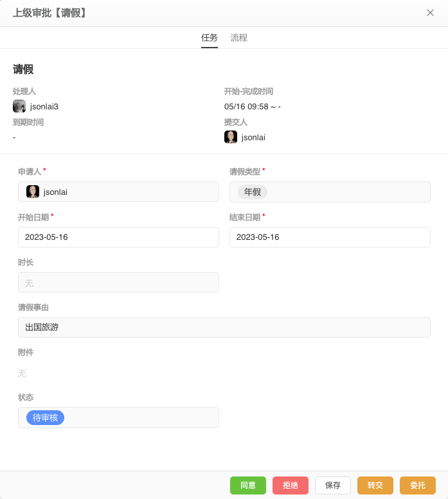Click the time text 05/16 09:58 ~ -
The height and width of the screenshot is (499, 448).
coord(253,107)
